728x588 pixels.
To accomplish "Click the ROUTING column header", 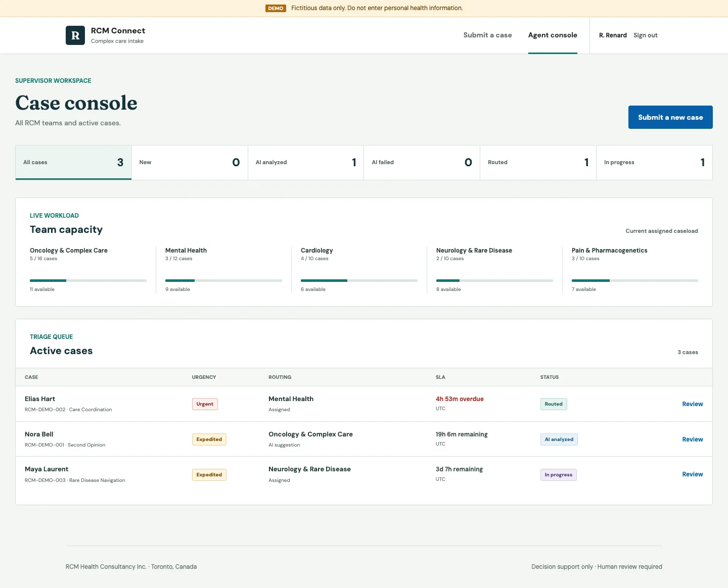I will tap(280, 377).
